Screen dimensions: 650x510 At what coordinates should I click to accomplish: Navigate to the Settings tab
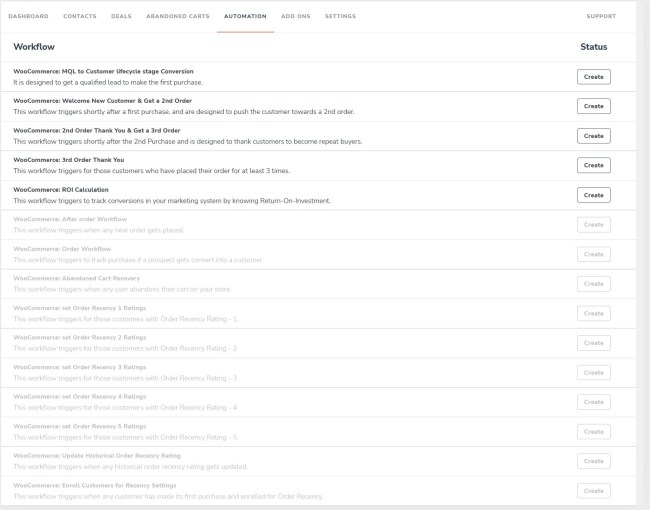tap(340, 16)
